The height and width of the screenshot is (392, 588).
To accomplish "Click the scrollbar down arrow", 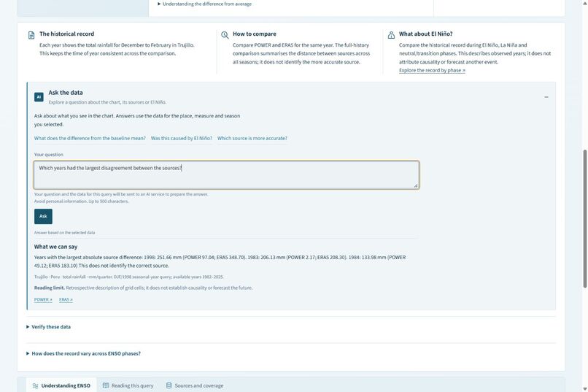I will click(x=584, y=388).
